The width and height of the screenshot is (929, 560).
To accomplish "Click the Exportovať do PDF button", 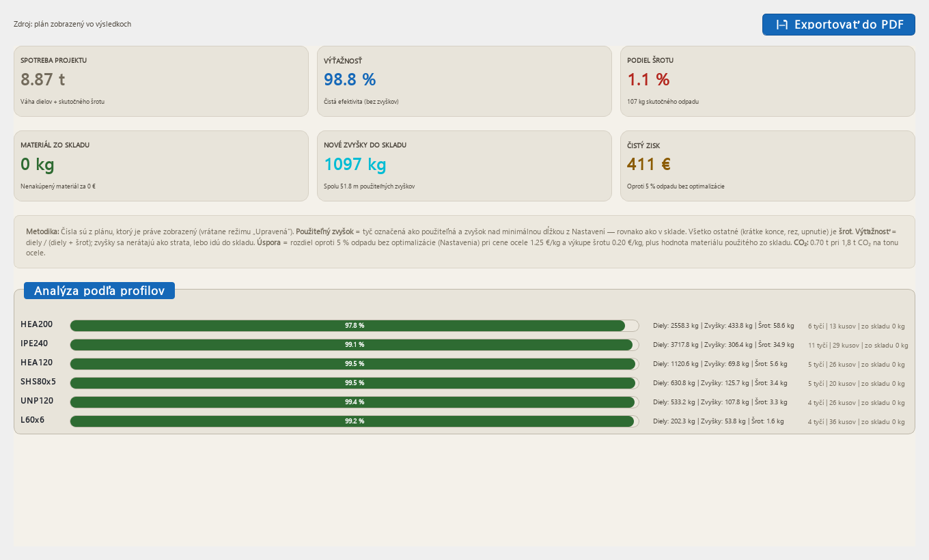I will point(838,25).
